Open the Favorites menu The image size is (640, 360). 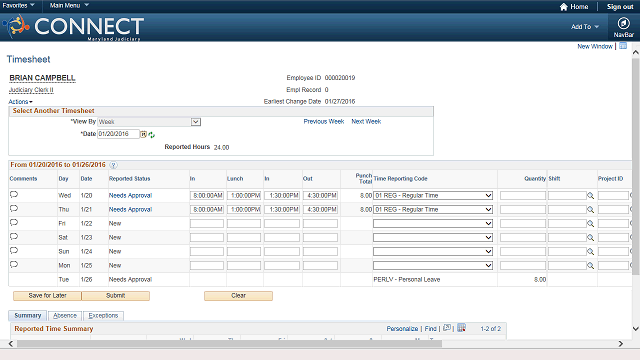pos(18,5)
